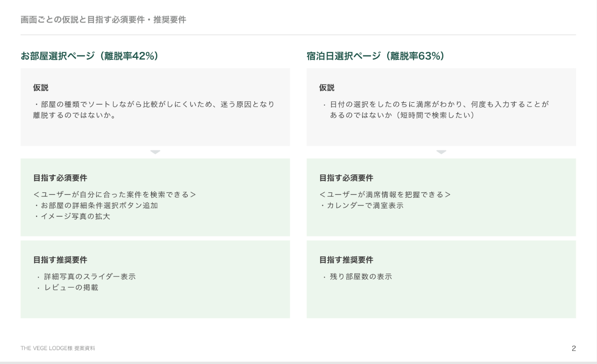597x364 pixels.
Task: Select 仮説 label in the room selection column
Action: (41, 88)
